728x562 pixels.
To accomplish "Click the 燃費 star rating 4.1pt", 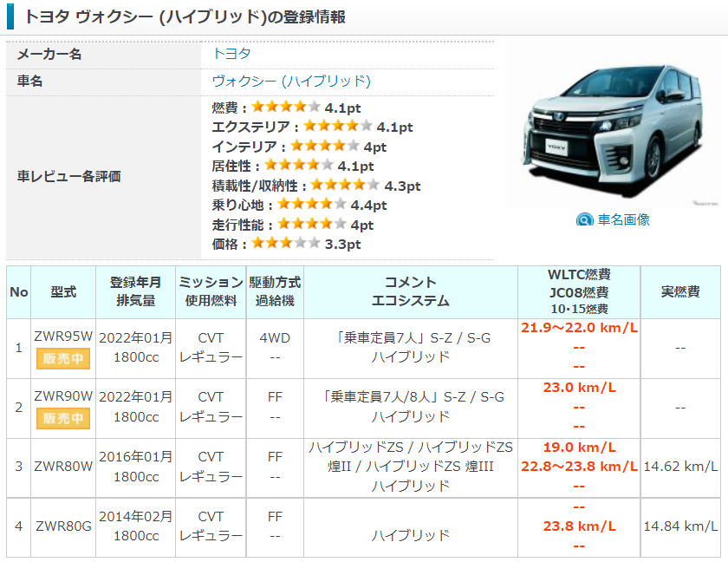I will pyautogui.click(x=285, y=108).
